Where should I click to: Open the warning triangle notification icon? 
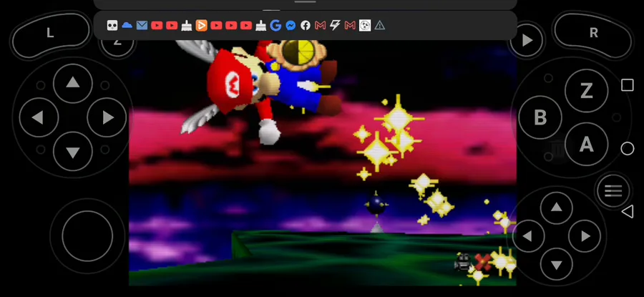(x=380, y=26)
